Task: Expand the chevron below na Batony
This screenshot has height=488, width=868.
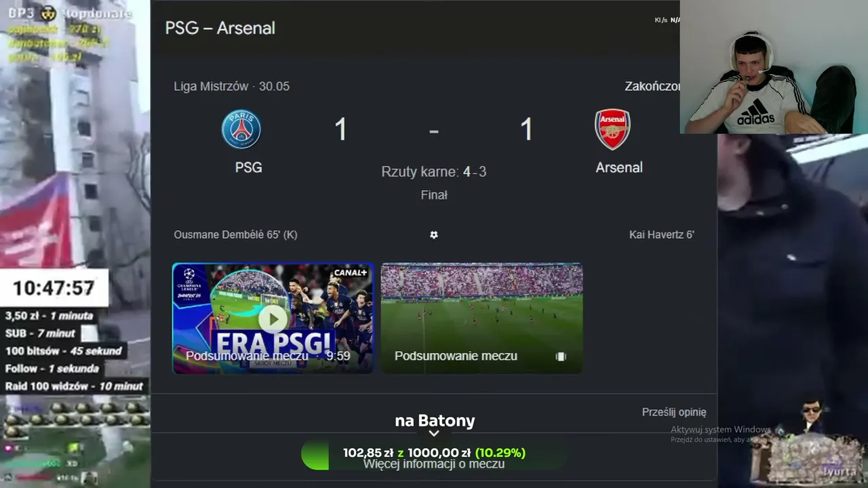Action: [x=434, y=433]
